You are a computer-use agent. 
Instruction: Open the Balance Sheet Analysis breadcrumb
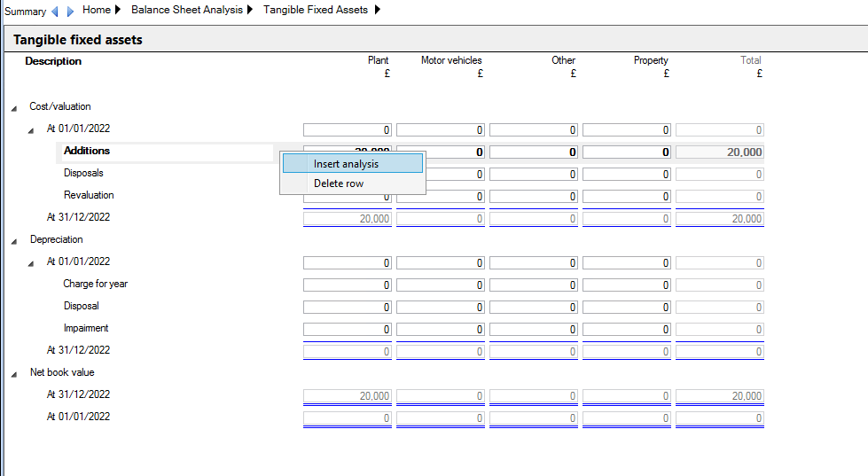coord(187,10)
